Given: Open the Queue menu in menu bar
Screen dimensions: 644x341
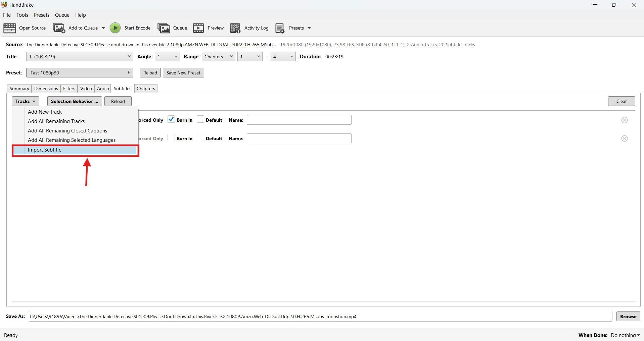Looking at the screenshot, I should (x=62, y=15).
